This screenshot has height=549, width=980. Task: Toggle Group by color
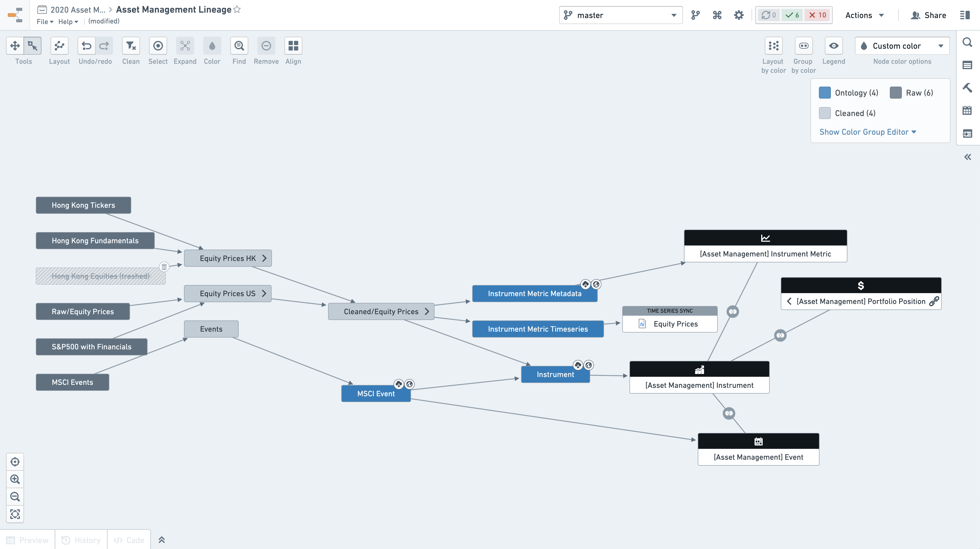pyautogui.click(x=804, y=46)
